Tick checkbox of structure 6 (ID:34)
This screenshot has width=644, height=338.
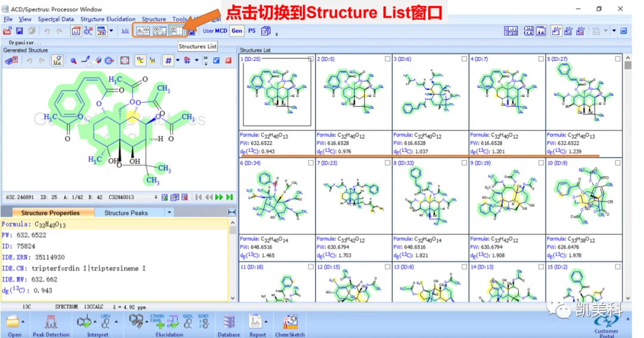coord(311,163)
